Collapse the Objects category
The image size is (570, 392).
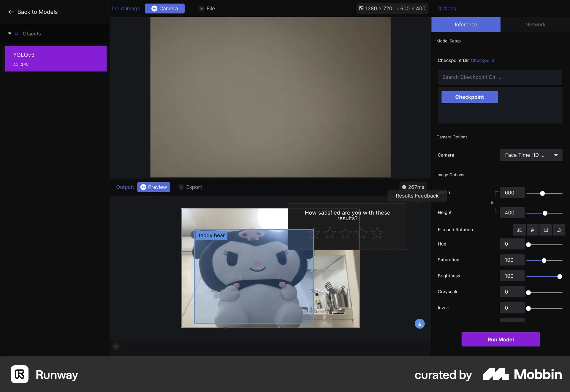click(9, 34)
